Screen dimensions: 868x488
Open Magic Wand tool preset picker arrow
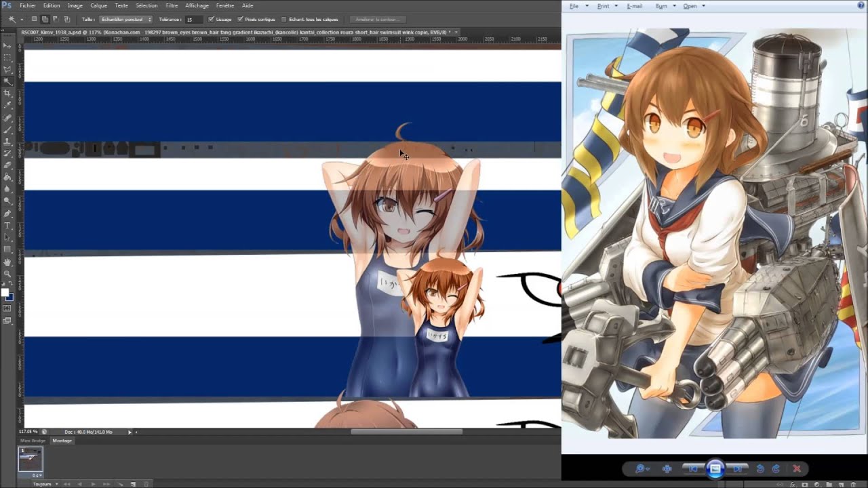pyautogui.click(x=21, y=19)
